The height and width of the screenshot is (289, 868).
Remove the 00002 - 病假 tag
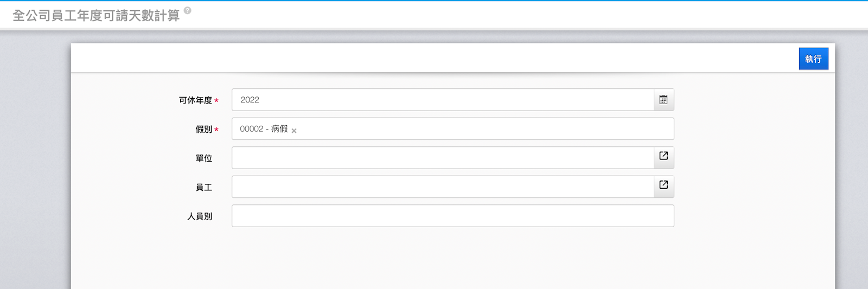[294, 131]
